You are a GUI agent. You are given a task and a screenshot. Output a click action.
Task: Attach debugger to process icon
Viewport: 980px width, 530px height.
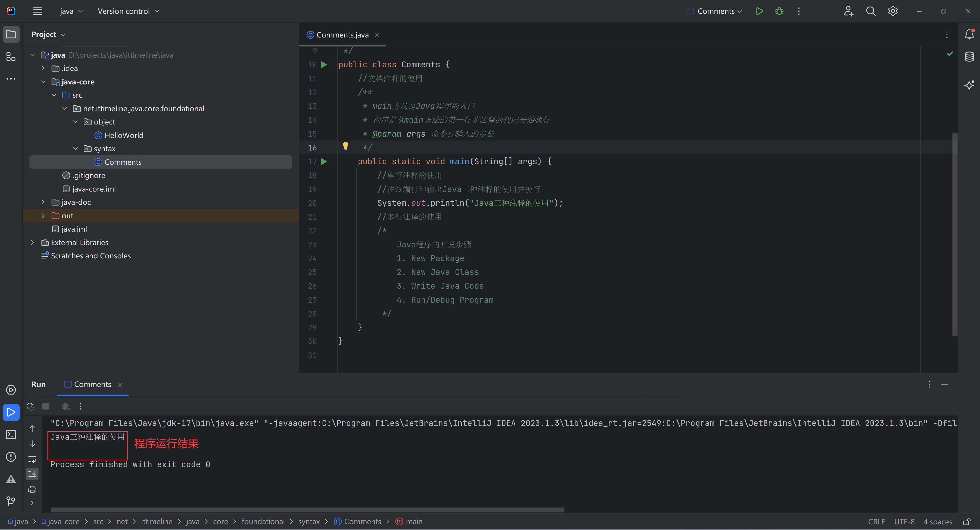pos(65,407)
